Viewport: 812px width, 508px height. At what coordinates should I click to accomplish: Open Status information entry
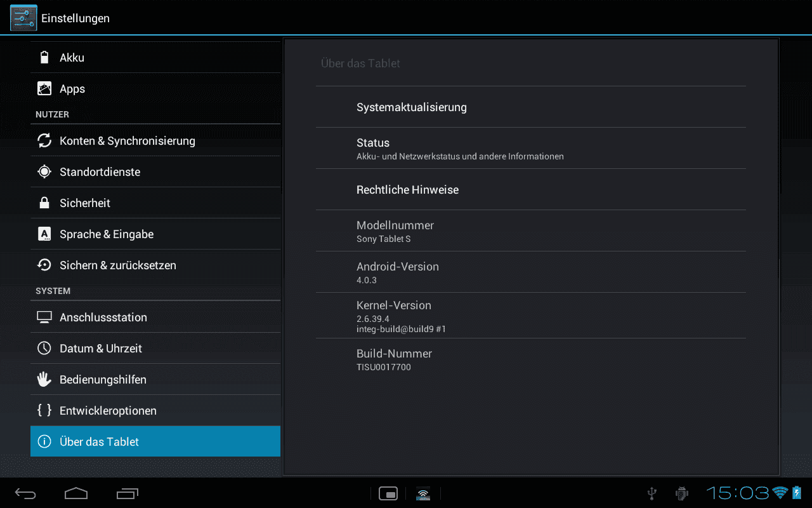point(531,148)
